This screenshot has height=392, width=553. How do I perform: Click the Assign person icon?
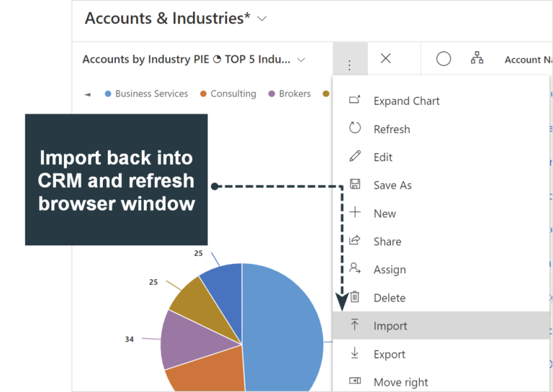(354, 269)
